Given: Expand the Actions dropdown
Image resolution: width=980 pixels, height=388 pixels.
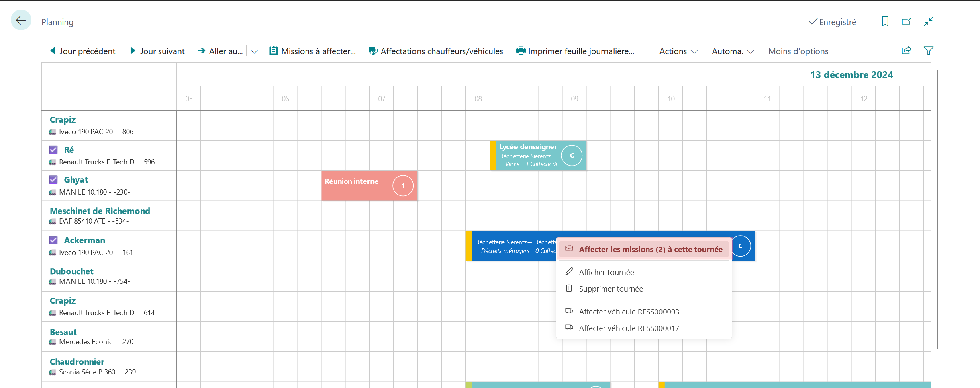Looking at the screenshot, I should pyautogui.click(x=678, y=51).
